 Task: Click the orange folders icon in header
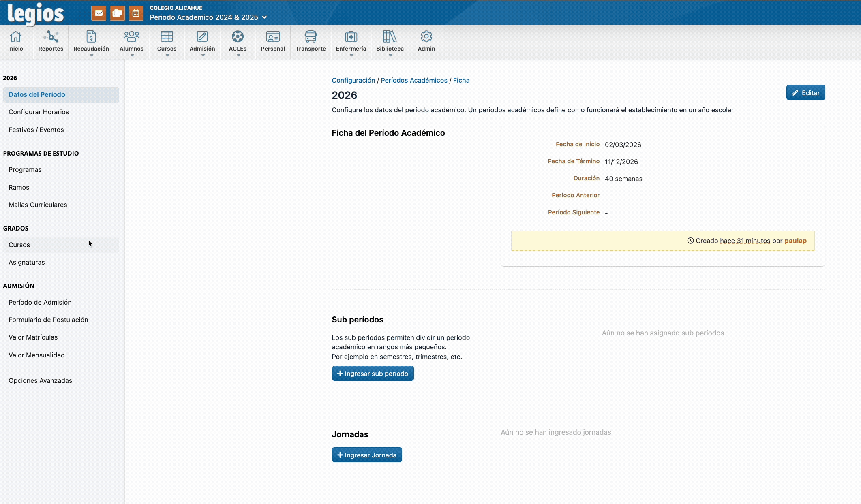[117, 13]
